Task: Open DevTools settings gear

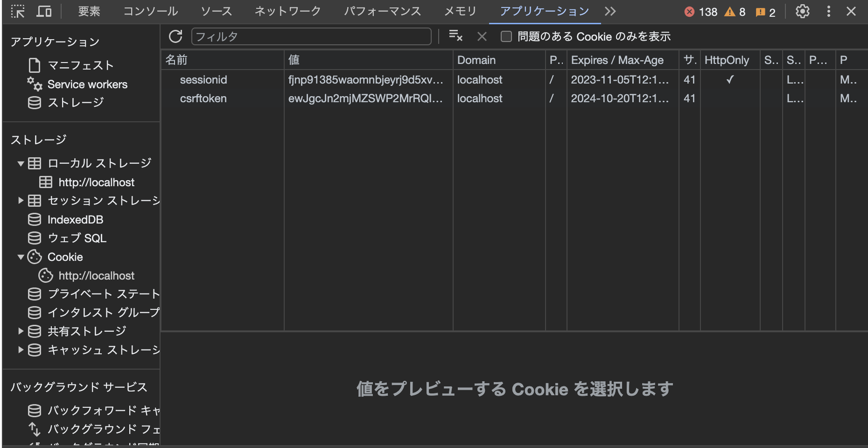Action: 803,12
